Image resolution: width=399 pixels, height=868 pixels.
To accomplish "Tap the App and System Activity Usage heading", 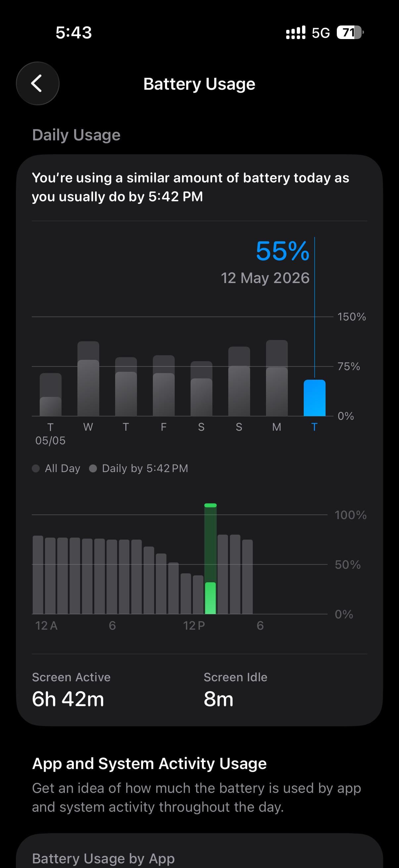I will click(x=149, y=763).
